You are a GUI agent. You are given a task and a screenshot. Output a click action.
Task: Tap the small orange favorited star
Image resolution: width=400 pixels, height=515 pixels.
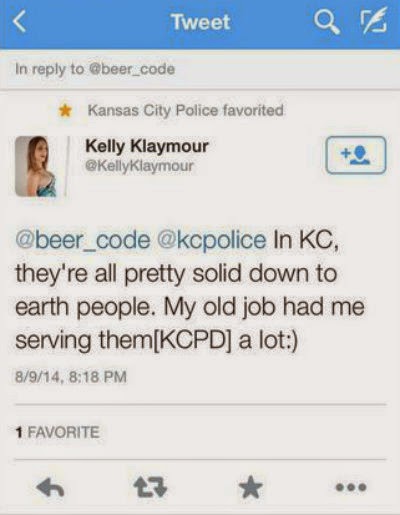[x=65, y=110]
